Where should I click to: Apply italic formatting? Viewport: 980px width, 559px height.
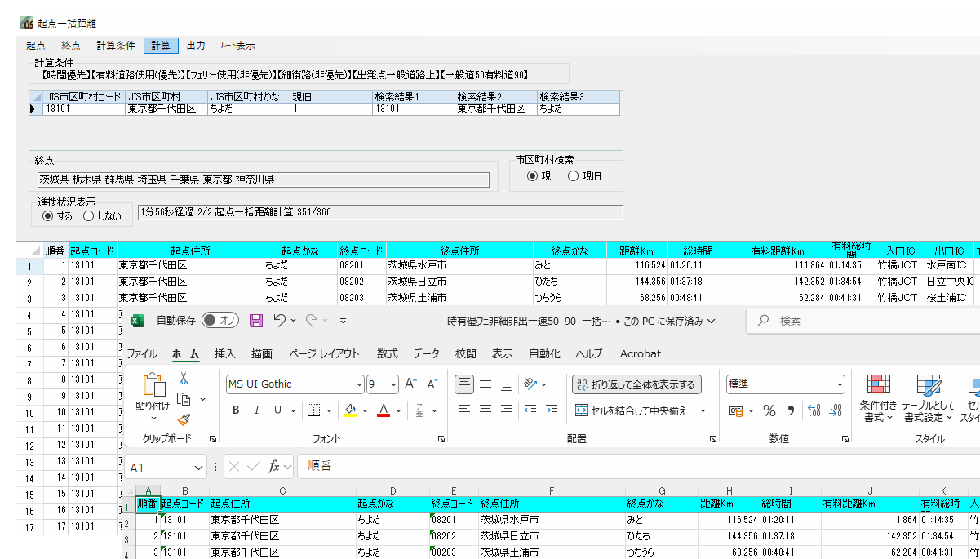[257, 410]
